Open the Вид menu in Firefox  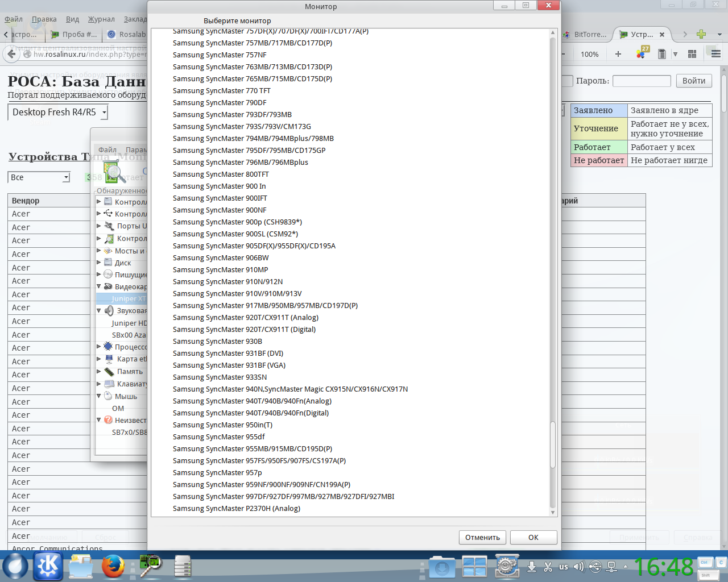click(73, 19)
